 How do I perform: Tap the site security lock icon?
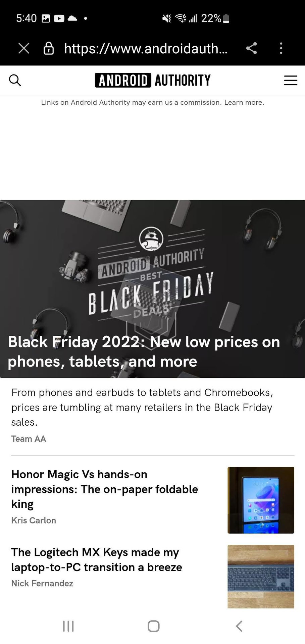click(49, 48)
